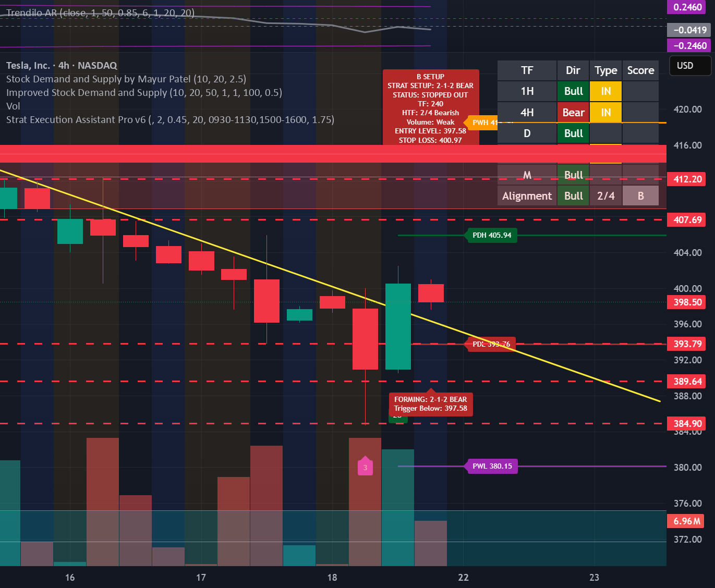The height and width of the screenshot is (588, 715).
Task: Click the 398.50 current price label
Action: point(687,302)
